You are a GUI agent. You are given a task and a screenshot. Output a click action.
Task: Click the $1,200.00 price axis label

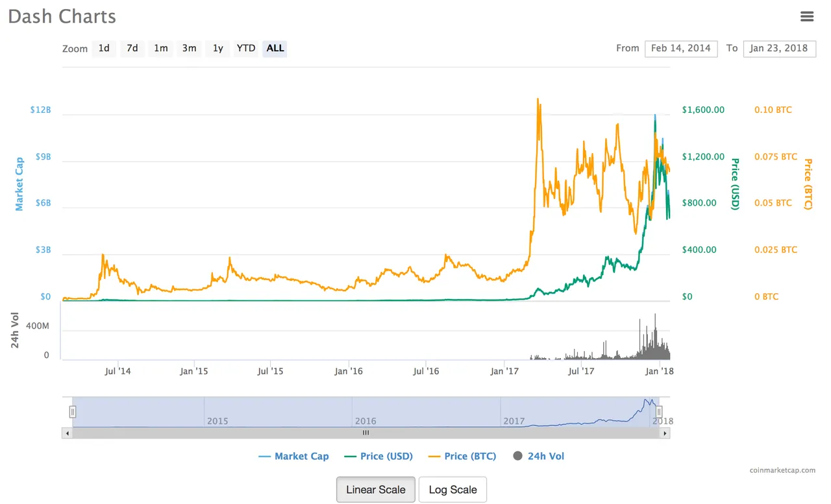(703, 156)
